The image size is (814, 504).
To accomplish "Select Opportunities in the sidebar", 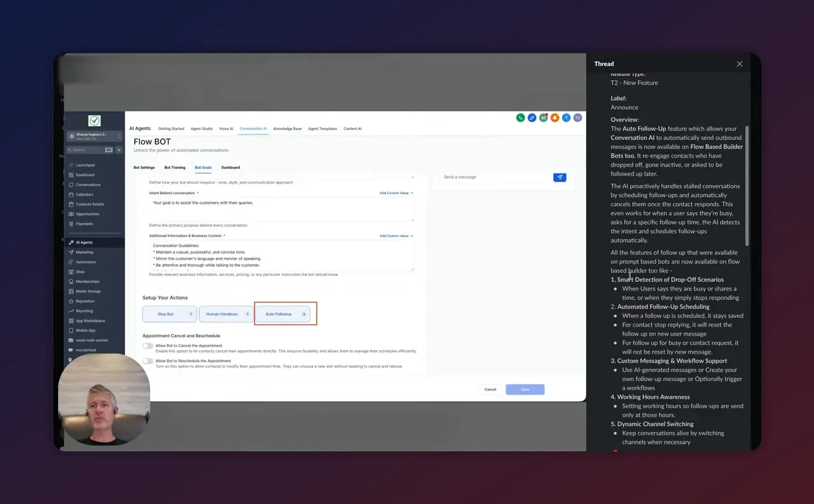I will click(x=87, y=214).
